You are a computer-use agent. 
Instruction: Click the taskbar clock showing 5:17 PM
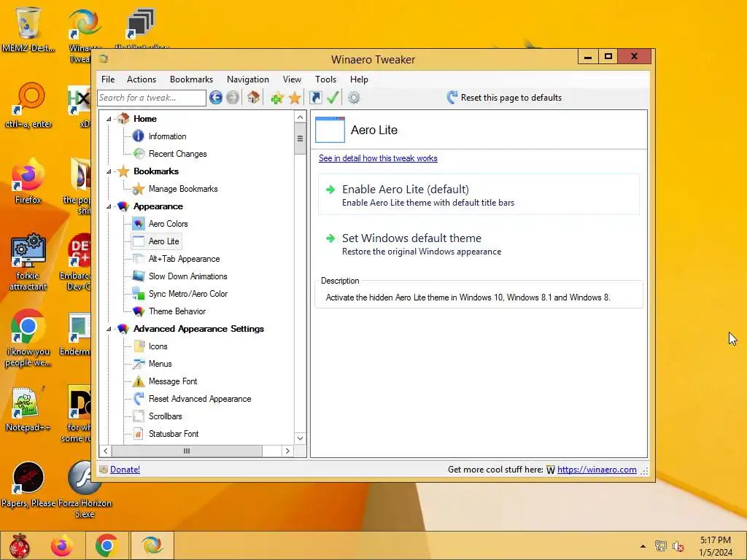tap(716, 546)
